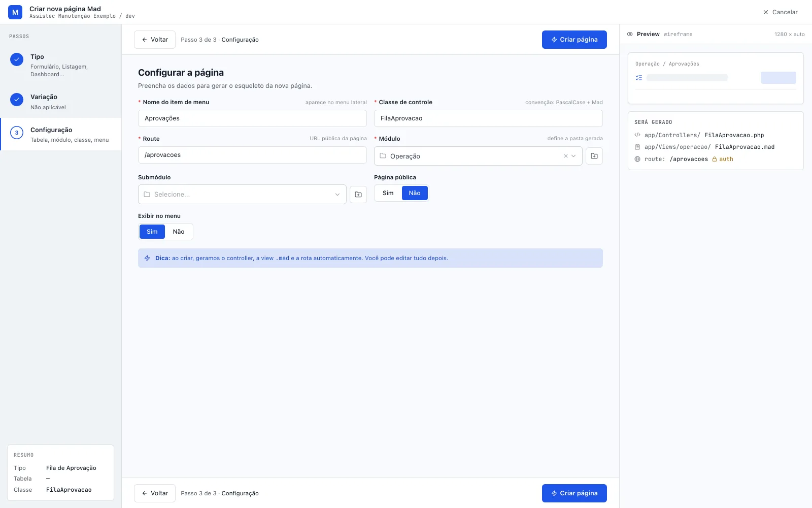This screenshot has width=812, height=508.
Task: Set Exibir no menu to Não
Action: (x=179, y=232)
